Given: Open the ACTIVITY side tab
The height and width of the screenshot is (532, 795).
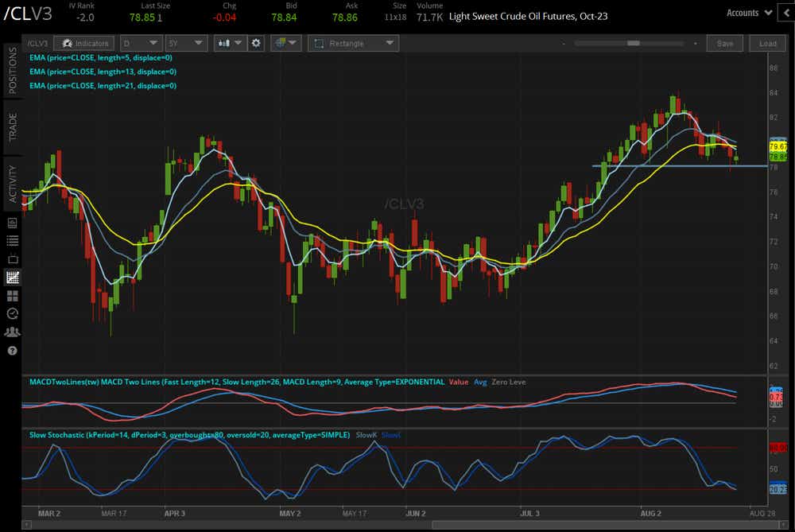Looking at the screenshot, I should coord(13,184).
